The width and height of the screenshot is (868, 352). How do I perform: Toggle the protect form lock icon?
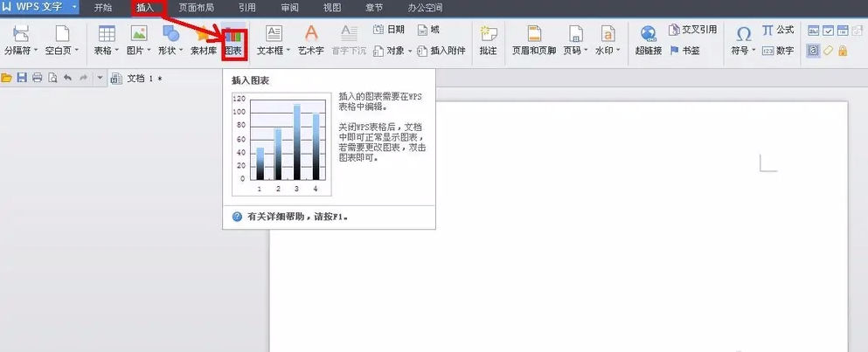843,51
